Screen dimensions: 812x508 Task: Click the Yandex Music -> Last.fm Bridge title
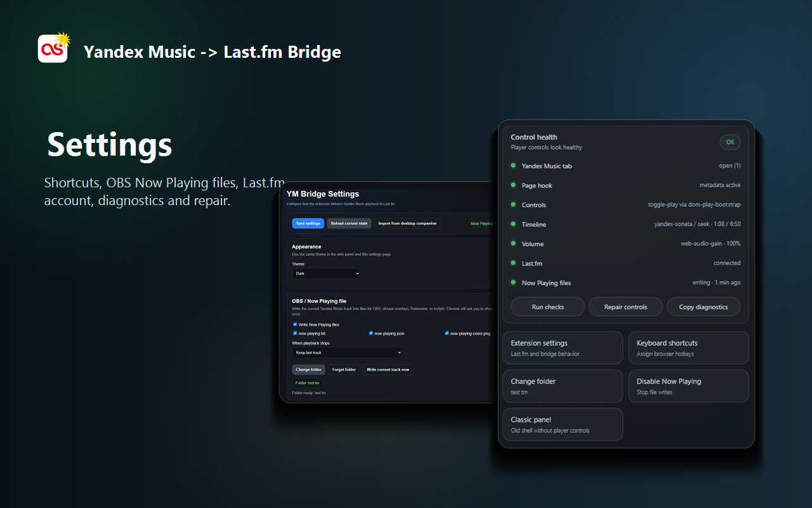(213, 51)
